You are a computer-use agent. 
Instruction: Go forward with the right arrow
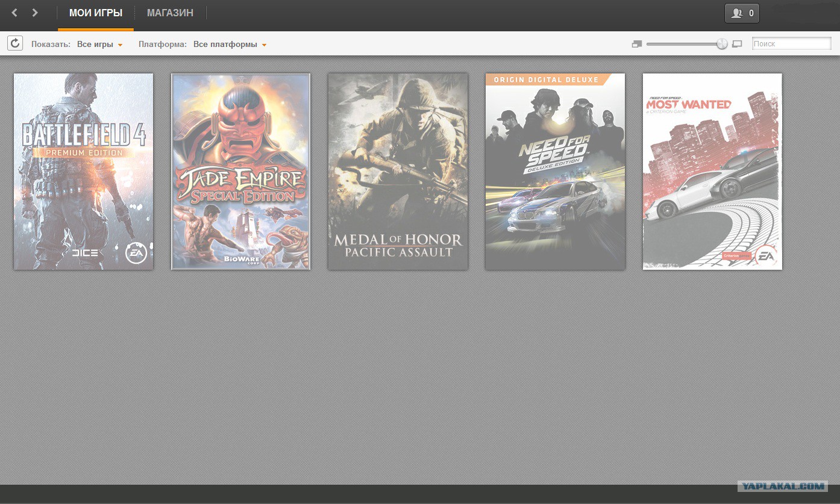click(35, 13)
